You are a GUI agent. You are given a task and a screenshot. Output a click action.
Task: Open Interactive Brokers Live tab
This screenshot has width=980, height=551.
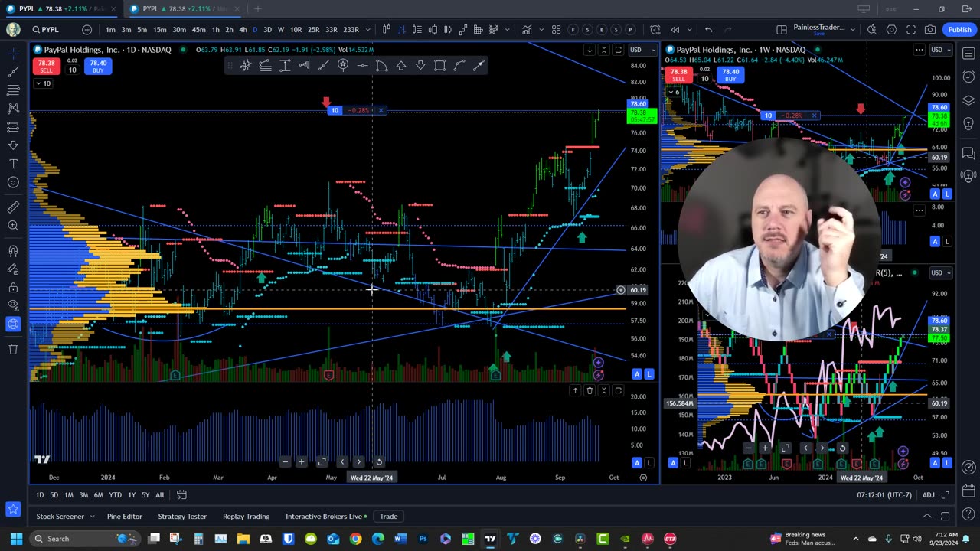(324, 517)
